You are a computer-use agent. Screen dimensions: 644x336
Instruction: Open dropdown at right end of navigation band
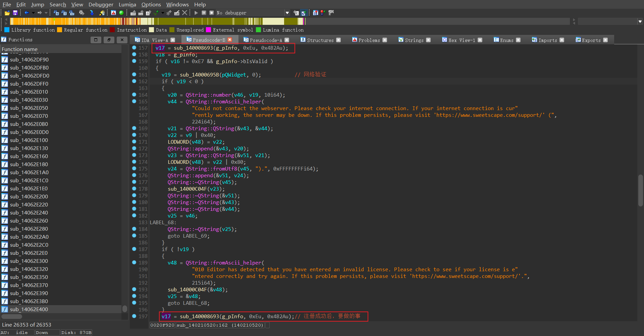640,21
